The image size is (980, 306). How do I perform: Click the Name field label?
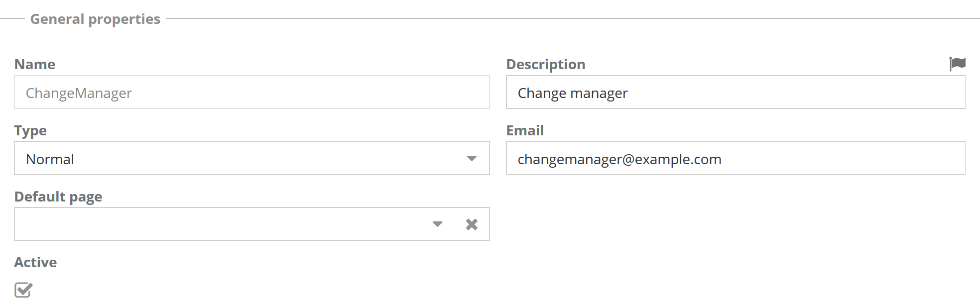[35, 64]
